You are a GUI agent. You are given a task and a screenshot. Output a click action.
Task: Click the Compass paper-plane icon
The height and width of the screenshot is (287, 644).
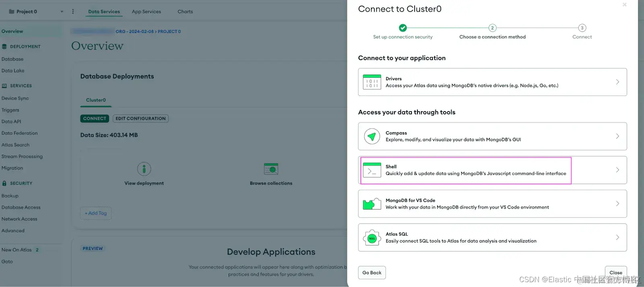click(x=372, y=136)
